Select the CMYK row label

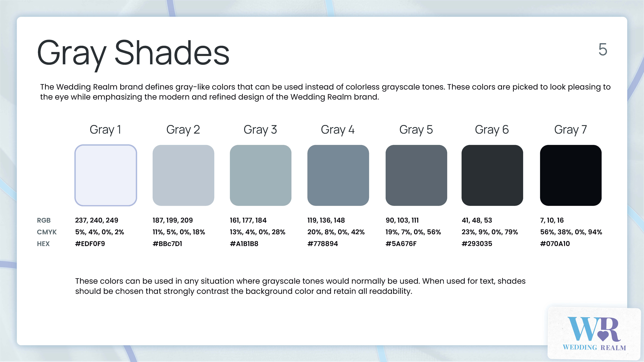(47, 232)
